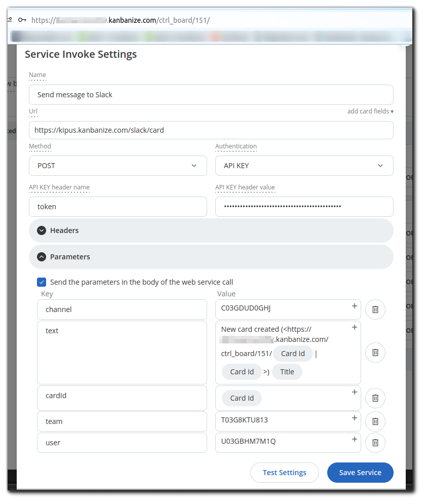Delete the team parameter row

(375, 421)
